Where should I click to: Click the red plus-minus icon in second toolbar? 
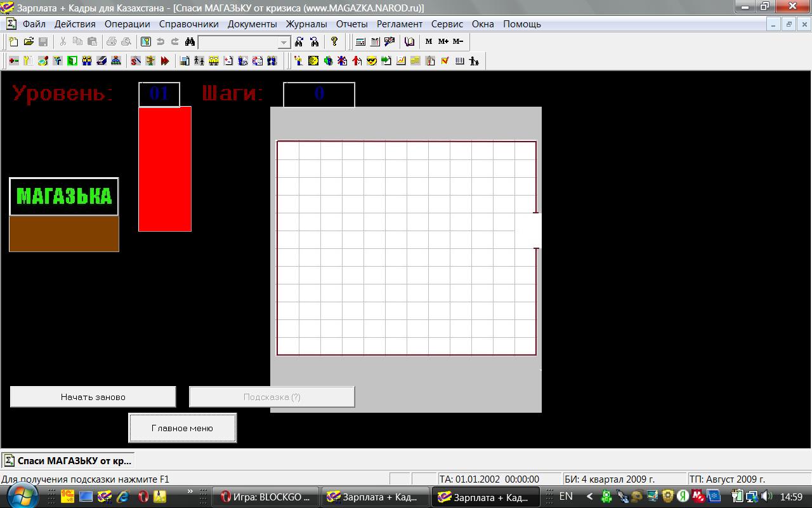(13, 61)
